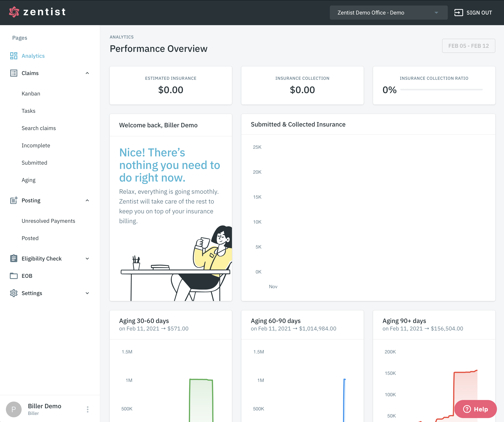
Task: Click the Eligibility Check label
Action: (x=41, y=258)
